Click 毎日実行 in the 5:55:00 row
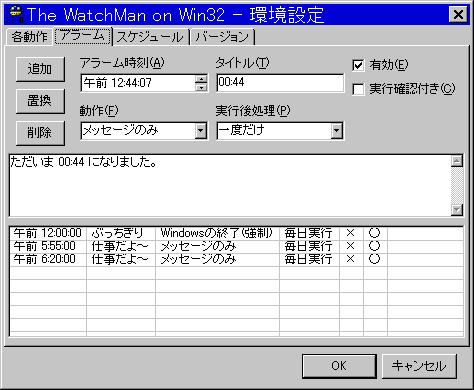 (308, 246)
